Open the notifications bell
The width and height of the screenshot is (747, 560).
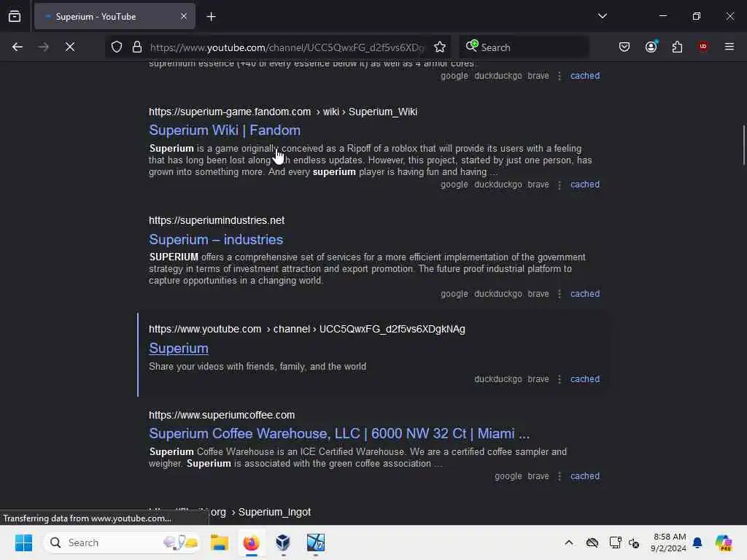click(x=697, y=542)
